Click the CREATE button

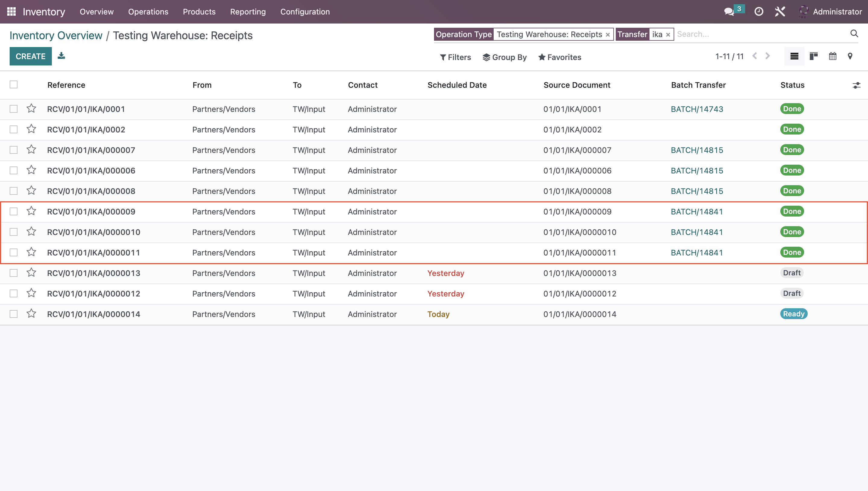[30, 56]
